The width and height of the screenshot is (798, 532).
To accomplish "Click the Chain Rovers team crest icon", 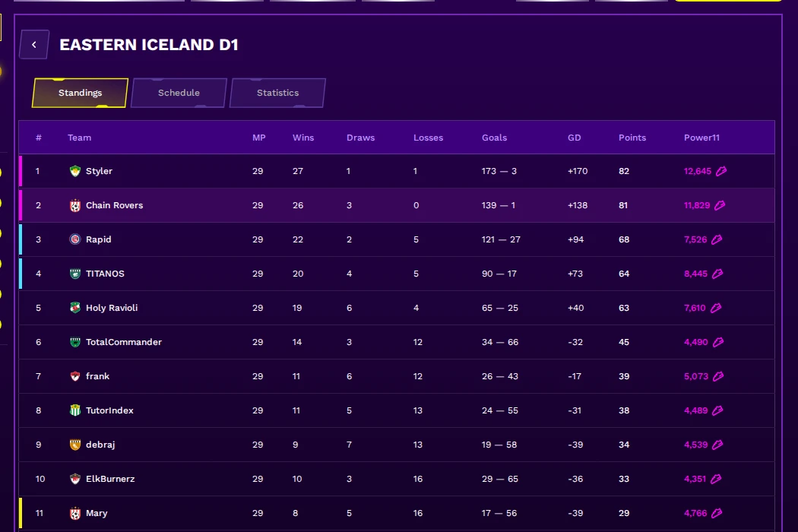I will pyautogui.click(x=74, y=205).
